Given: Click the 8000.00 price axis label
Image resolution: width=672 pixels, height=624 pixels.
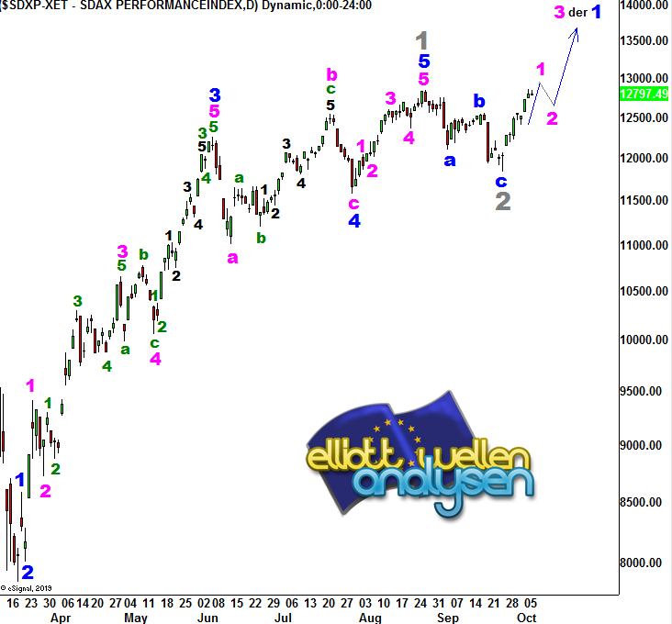Looking at the screenshot, I should (x=643, y=563).
